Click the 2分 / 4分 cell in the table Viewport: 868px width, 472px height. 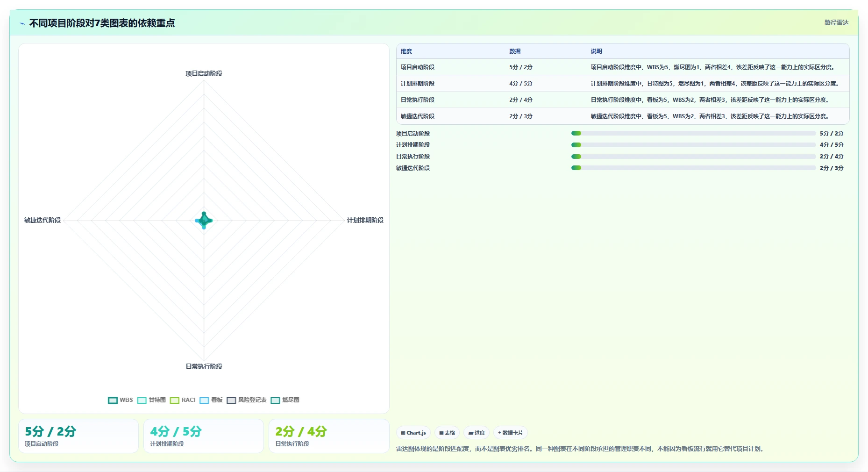point(521,100)
